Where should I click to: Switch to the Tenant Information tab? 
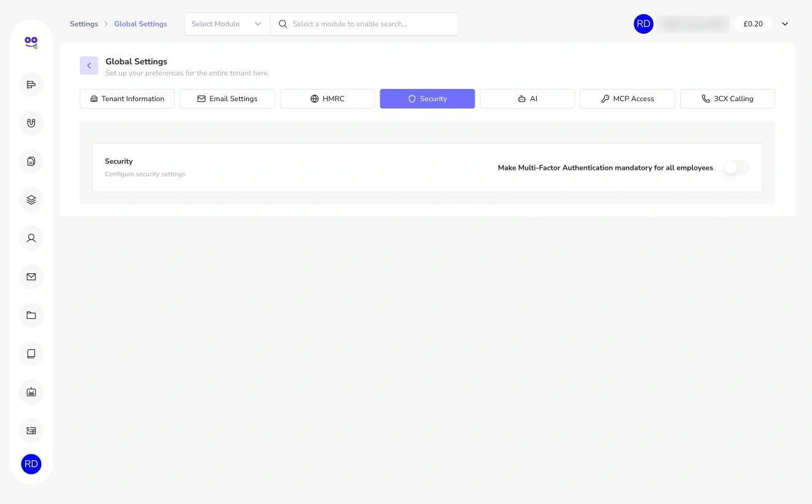coord(127,99)
